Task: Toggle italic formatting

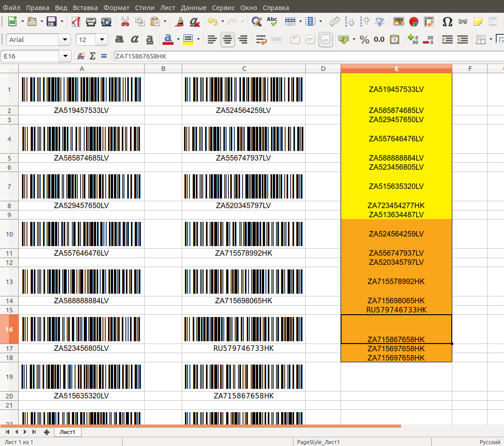Action: pyautogui.click(x=135, y=39)
